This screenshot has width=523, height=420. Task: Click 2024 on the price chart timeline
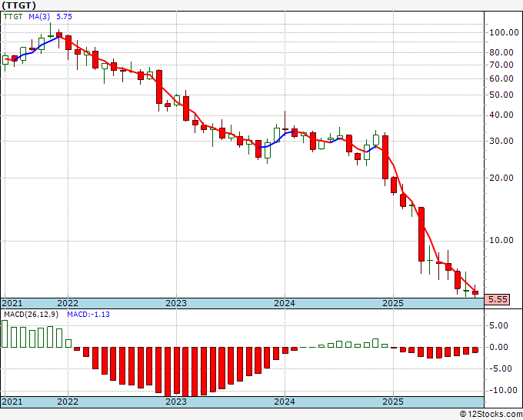click(285, 303)
